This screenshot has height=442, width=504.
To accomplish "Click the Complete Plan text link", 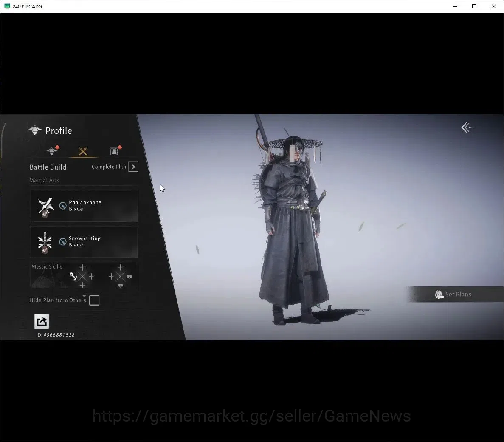I will click(x=109, y=167).
